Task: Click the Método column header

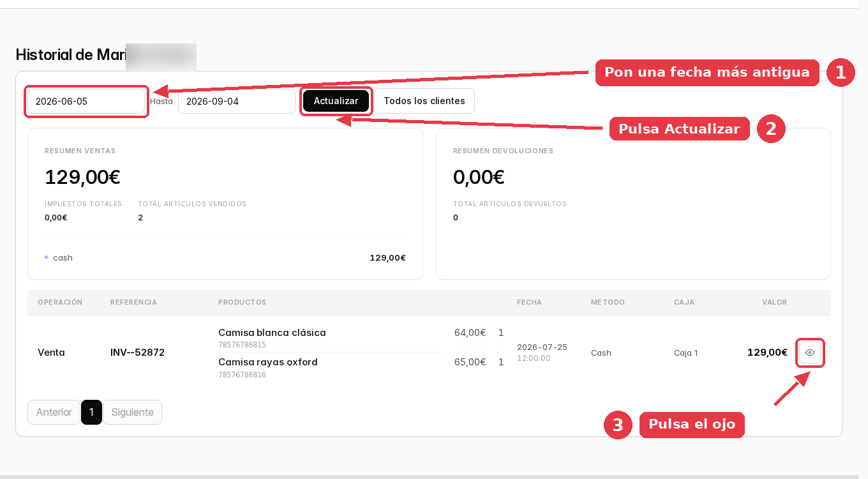Action: tap(608, 302)
